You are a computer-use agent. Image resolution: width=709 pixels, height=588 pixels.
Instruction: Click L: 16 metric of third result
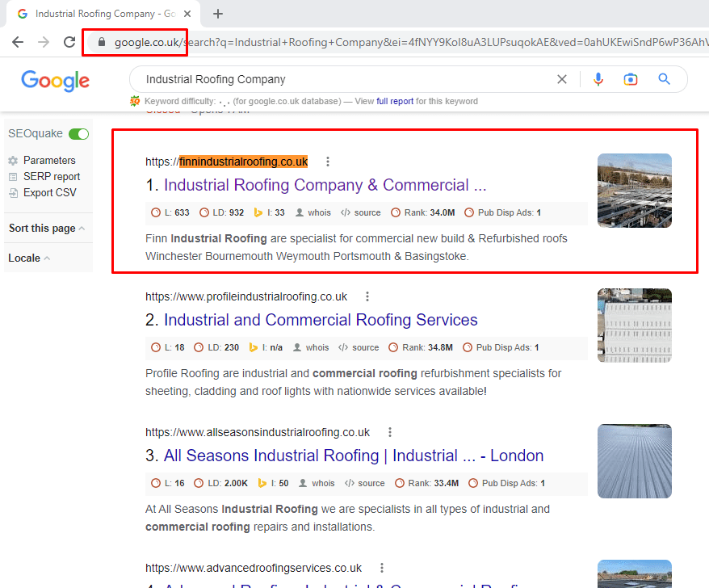[x=168, y=483]
